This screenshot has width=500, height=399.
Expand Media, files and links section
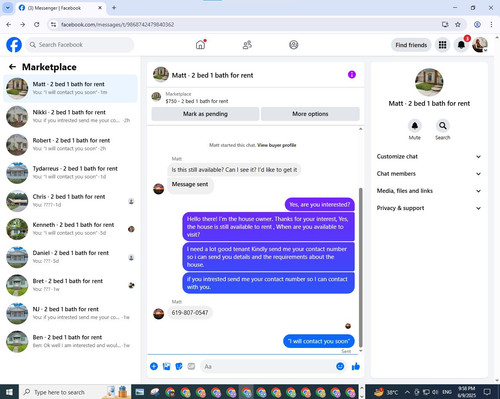[x=429, y=191]
